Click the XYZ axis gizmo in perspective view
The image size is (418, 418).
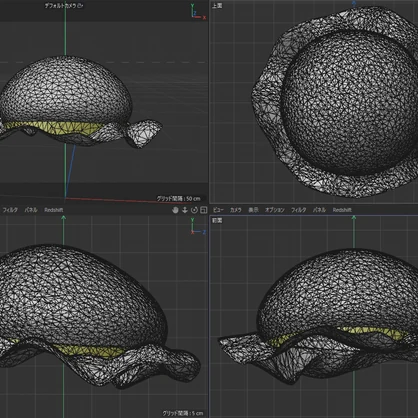198,12
